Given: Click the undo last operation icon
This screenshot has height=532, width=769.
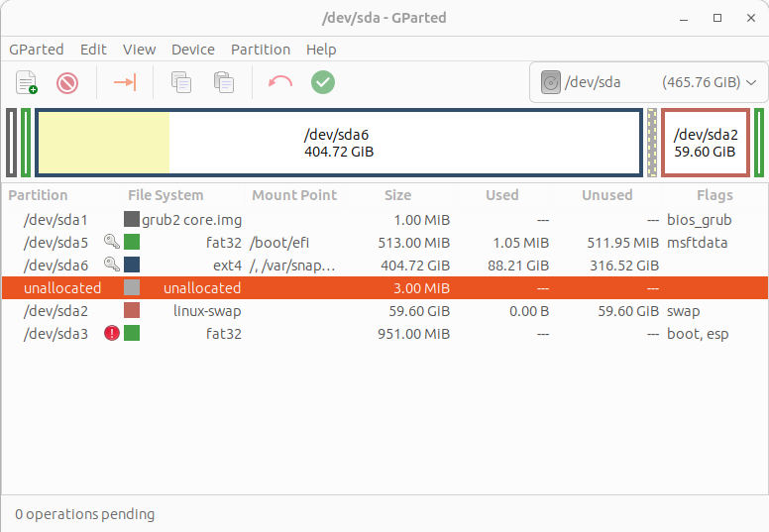Looking at the screenshot, I should click(x=280, y=82).
